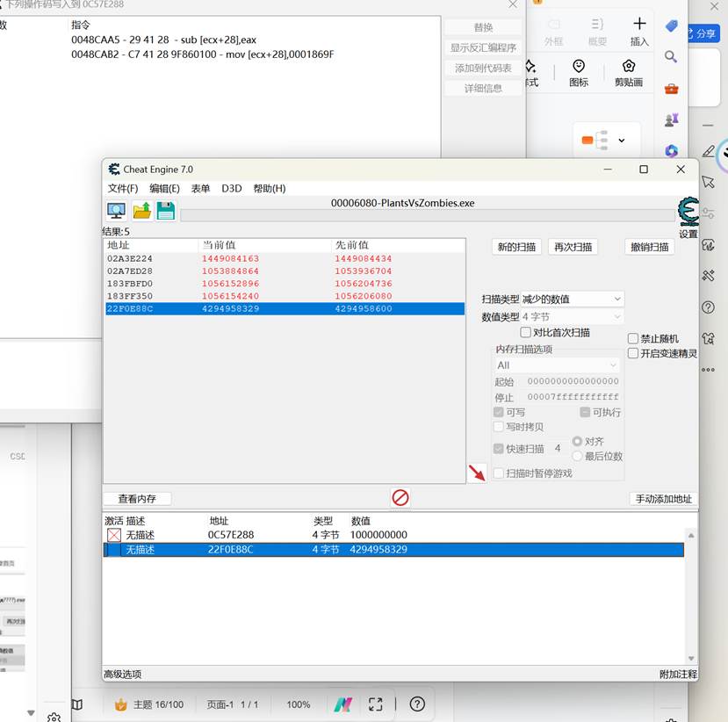Toggle the 可写 checkbox

(x=498, y=412)
